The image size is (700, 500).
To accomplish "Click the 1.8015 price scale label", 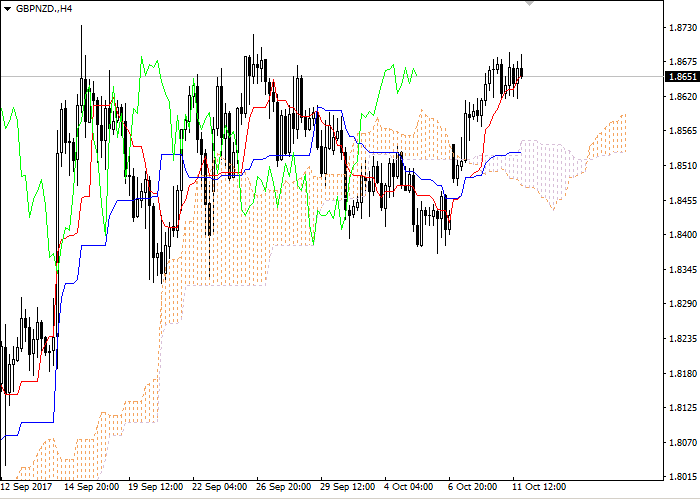I will [x=683, y=477].
